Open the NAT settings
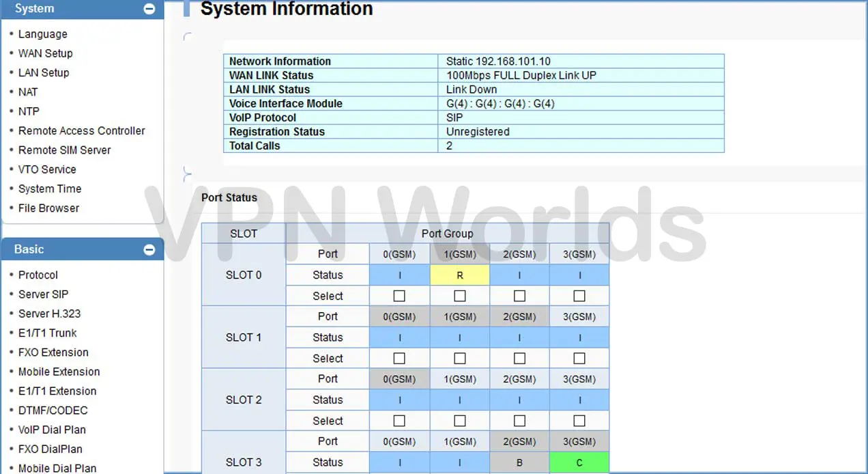Image resolution: width=868 pixels, height=474 pixels. (x=27, y=92)
